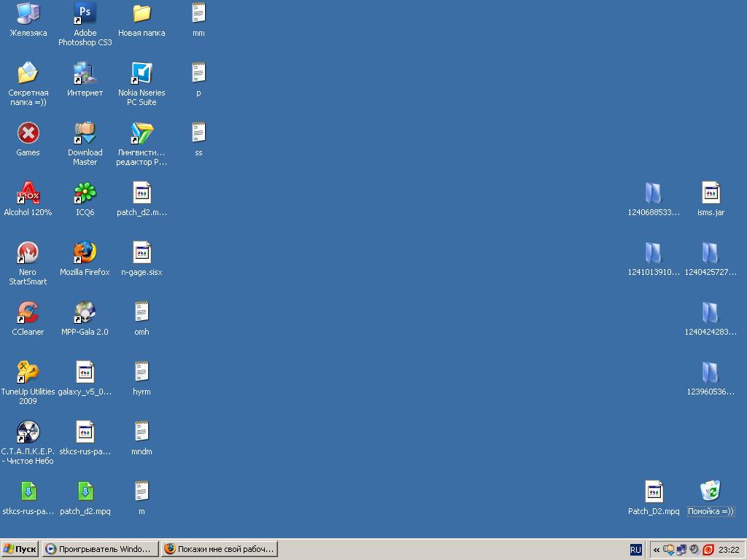Switch to the Firefox taskbar window button
Viewport: 747px width, 560px height.
pos(218,549)
